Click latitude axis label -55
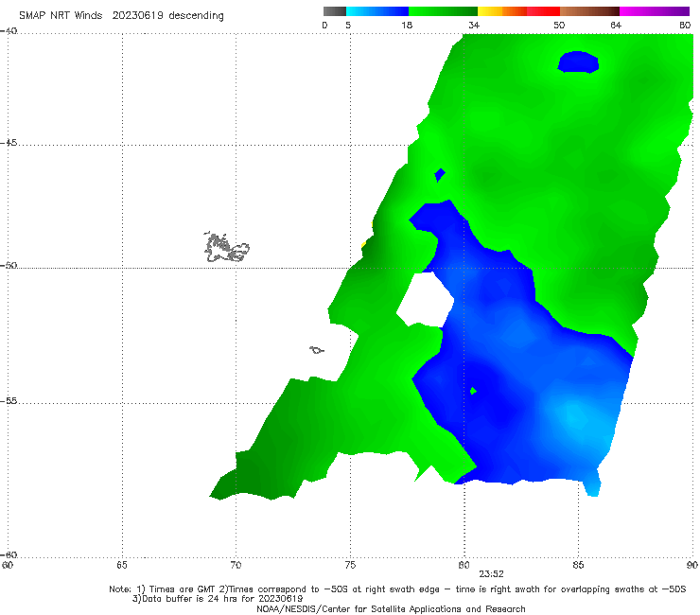Screen dimensions: 700x615 [x=9, y=400]
